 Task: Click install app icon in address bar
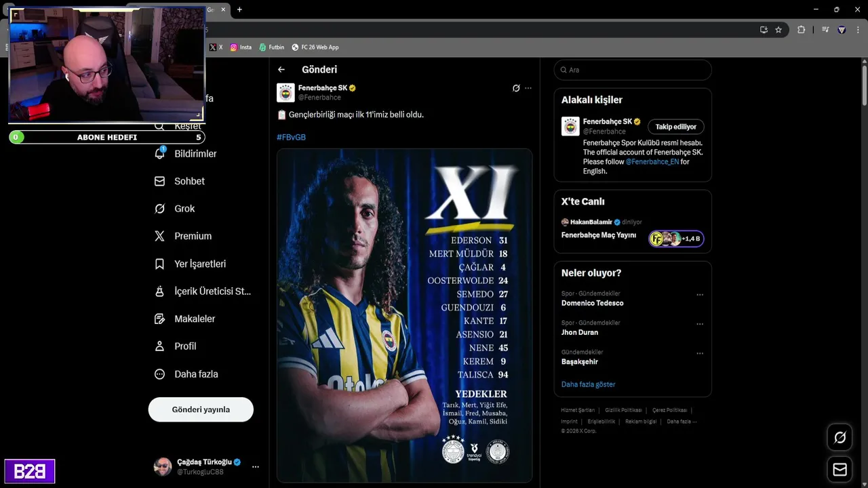[764, 30]
